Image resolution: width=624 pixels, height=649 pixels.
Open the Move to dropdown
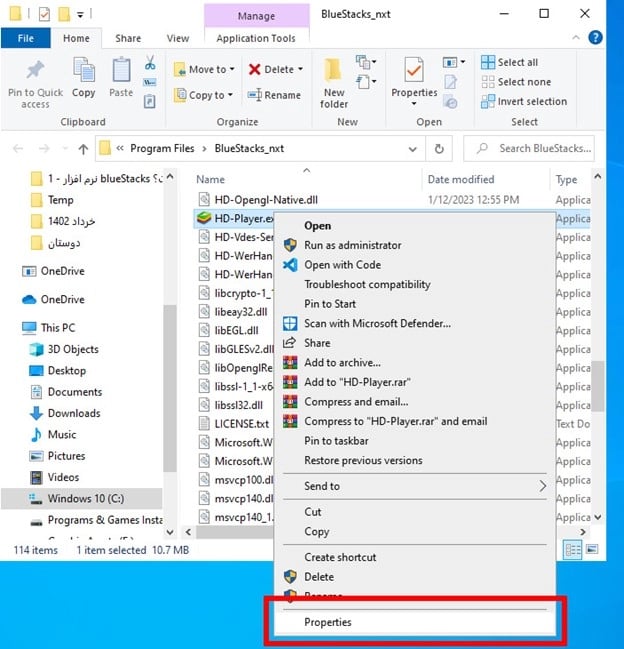[204, 70]
